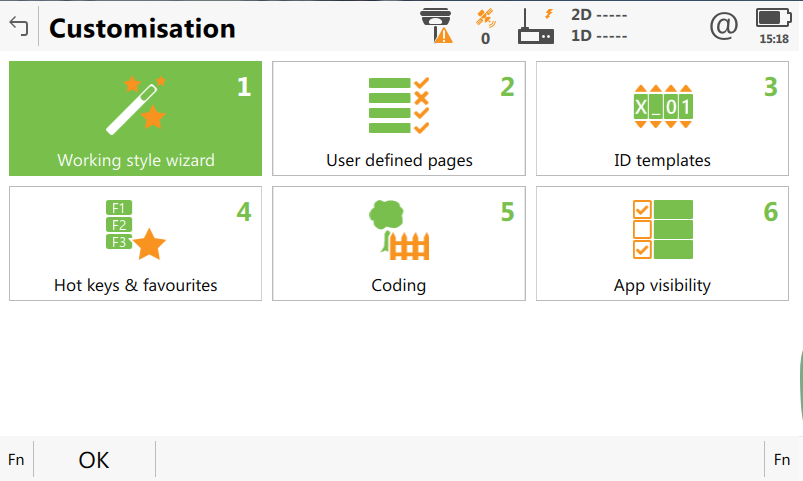Click the left Fn key
803x481 pixels.
tap(16, 459)
